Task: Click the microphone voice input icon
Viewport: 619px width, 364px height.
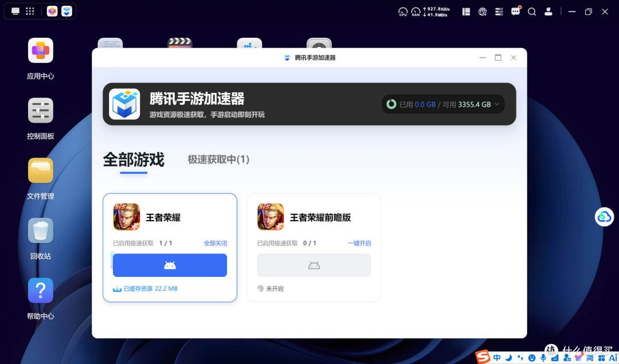Action: 543,358
